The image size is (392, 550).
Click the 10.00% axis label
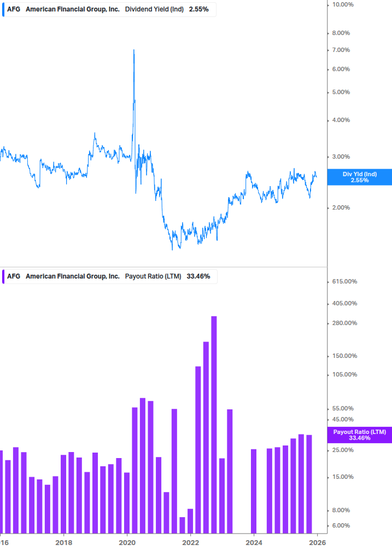[343, 4]
